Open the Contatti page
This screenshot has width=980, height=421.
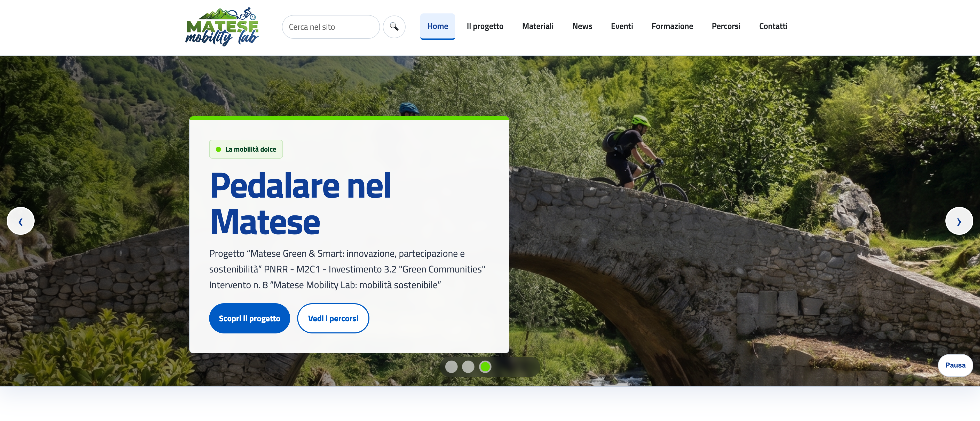[773, 26]
